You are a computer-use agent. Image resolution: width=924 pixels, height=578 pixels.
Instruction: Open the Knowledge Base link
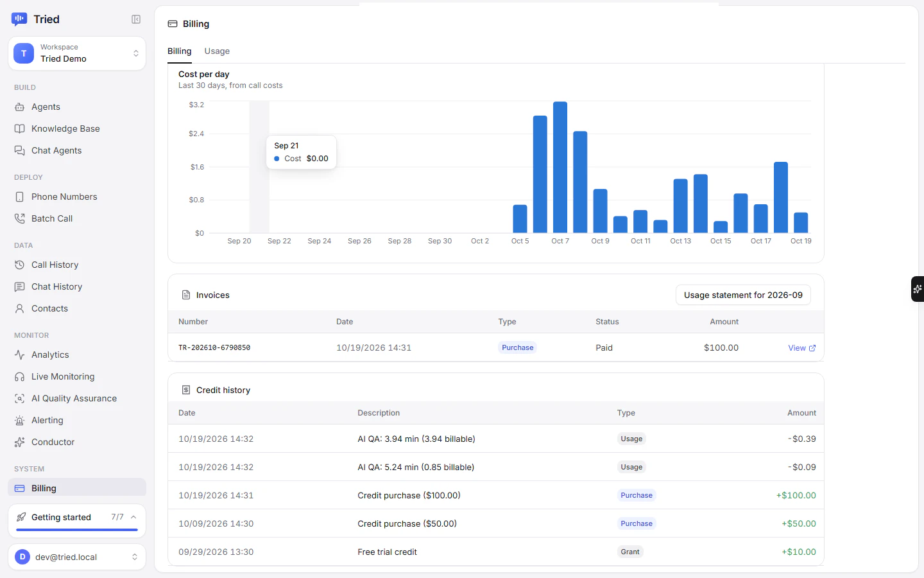click(x=77, y=128)
